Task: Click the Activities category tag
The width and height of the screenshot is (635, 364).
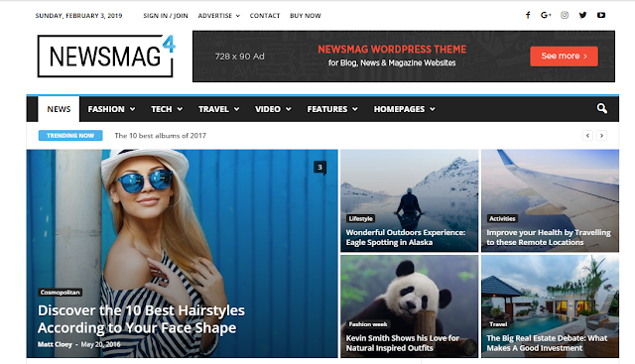Action: point(502,218)
